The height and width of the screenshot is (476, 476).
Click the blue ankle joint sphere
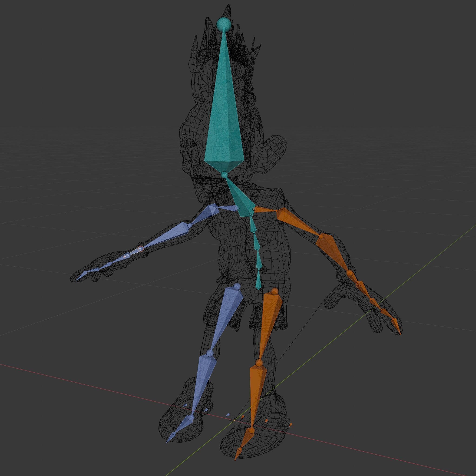pyautogui.click(x=191, y=418)
